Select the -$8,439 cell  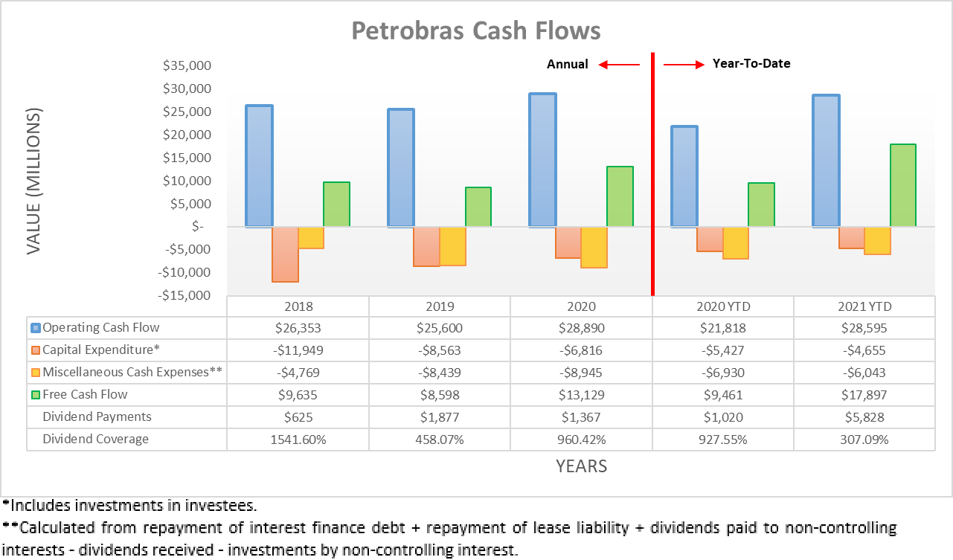(x=440, y=373)
